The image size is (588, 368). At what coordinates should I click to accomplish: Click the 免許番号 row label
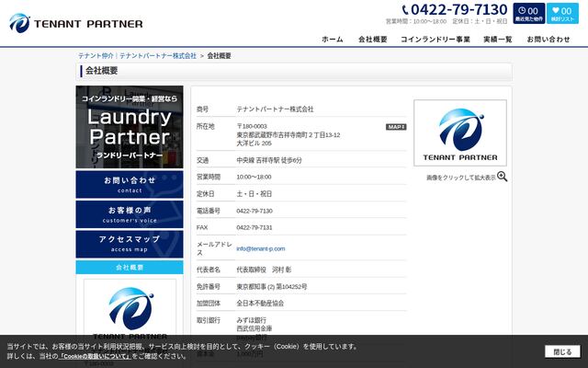[x=209, y=287]
